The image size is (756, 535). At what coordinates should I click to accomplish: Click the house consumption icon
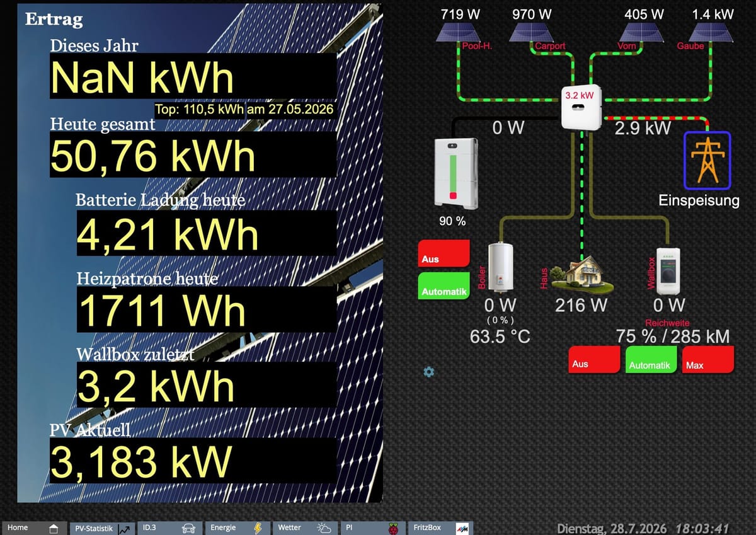(582, 275)
